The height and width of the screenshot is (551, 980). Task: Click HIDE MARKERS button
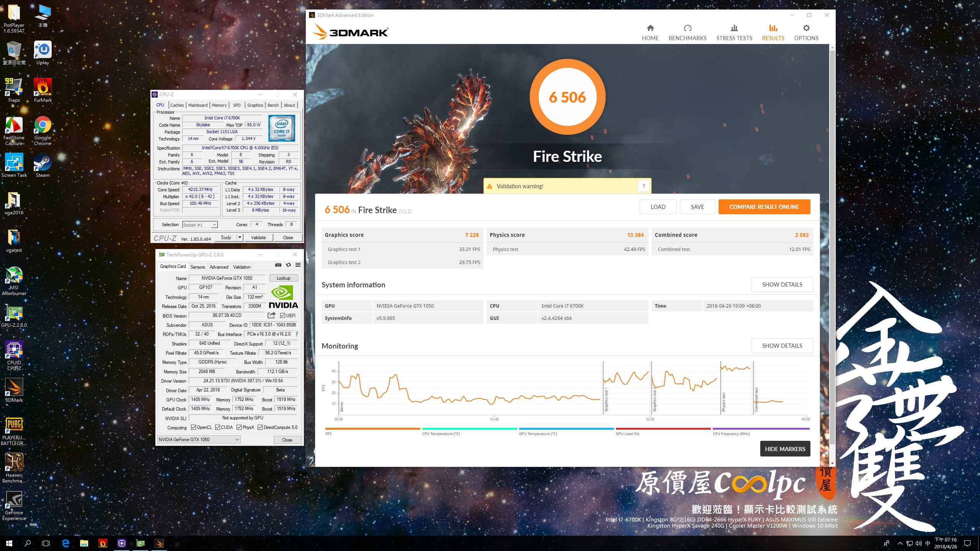click(x=785, y=449)
